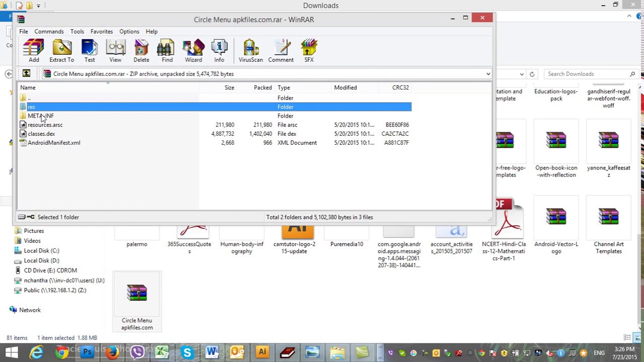Open Firefox from the taskbar

[112, 352]
